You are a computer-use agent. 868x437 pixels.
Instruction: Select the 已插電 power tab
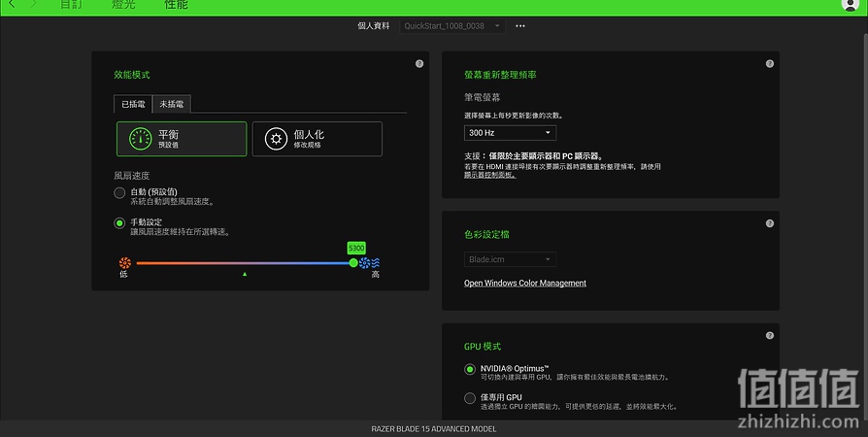click(x=133, y=104)
